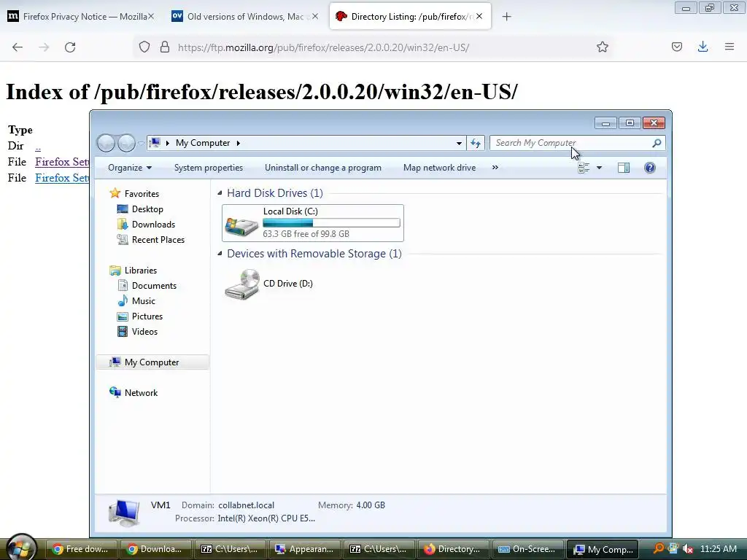Screen dimensions: 747x560
Task: Open the view options dropdown arrow
Action: [x=600, y=168]
